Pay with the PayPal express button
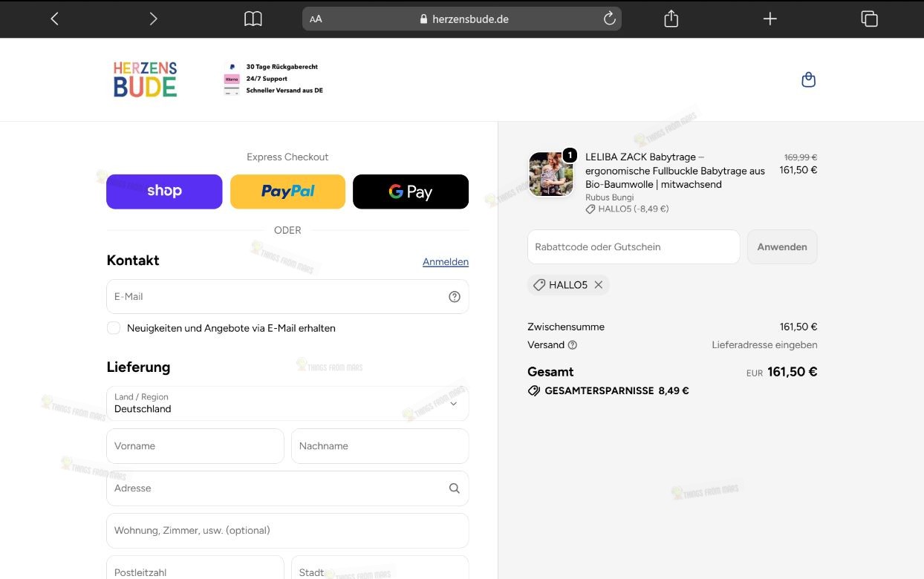Screen dimensions: 924x579 (287, 192)
